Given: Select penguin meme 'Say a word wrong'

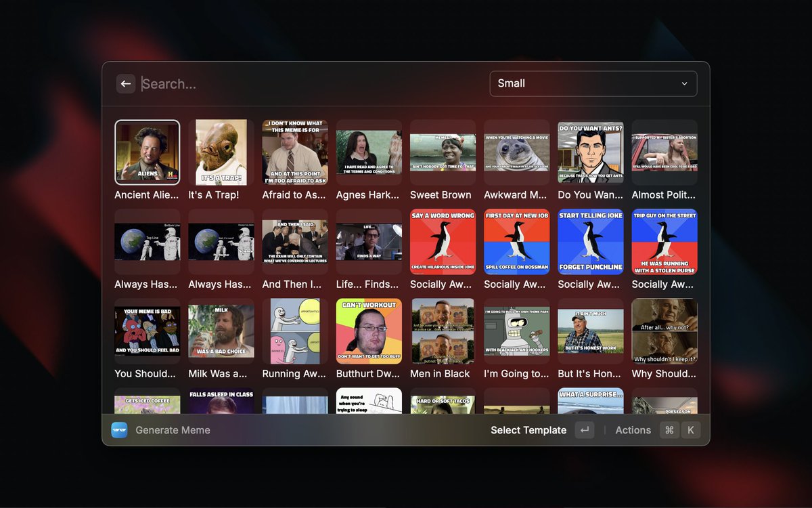Looking at the screenshot, I should click(x=443, y=242).
